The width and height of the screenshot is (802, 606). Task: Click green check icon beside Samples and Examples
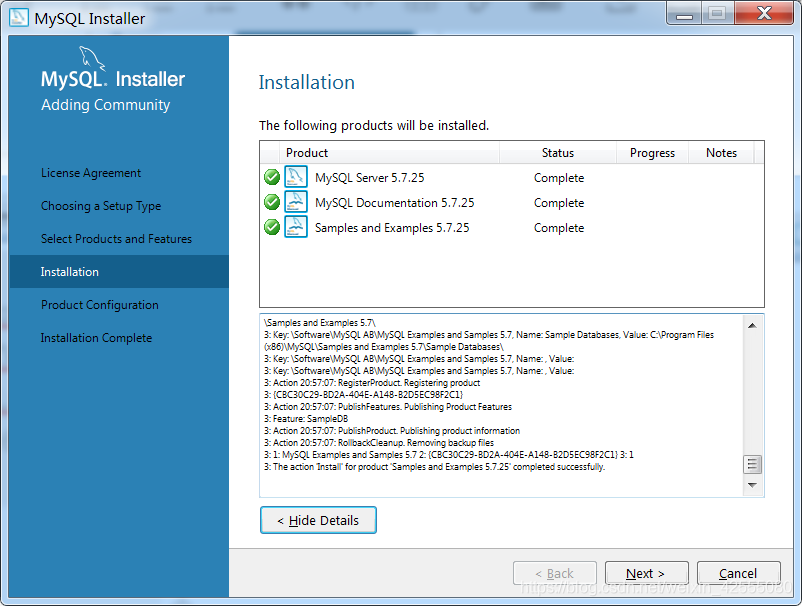(x=272, y=227)
